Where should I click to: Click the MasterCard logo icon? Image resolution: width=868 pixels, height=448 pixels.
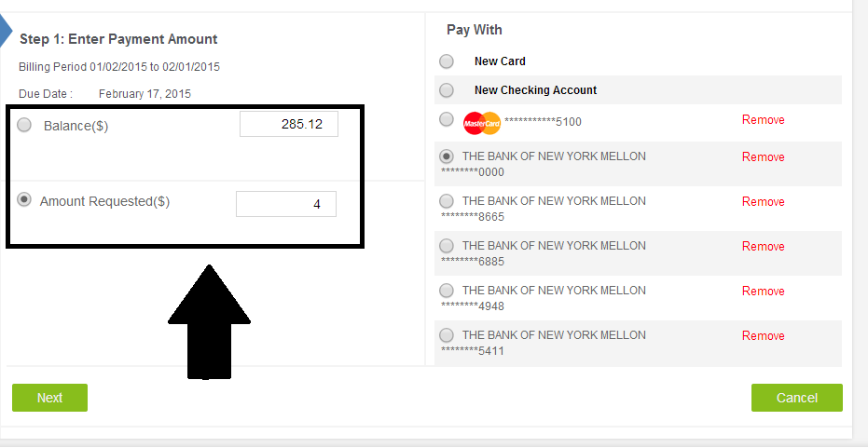click(x=482, y=122)
